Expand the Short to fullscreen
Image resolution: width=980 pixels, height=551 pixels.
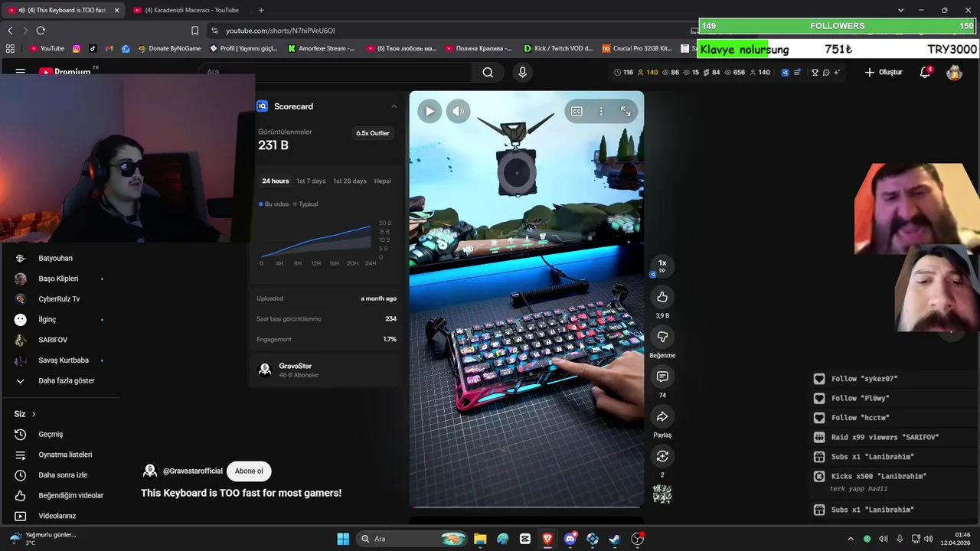point(626,112)
